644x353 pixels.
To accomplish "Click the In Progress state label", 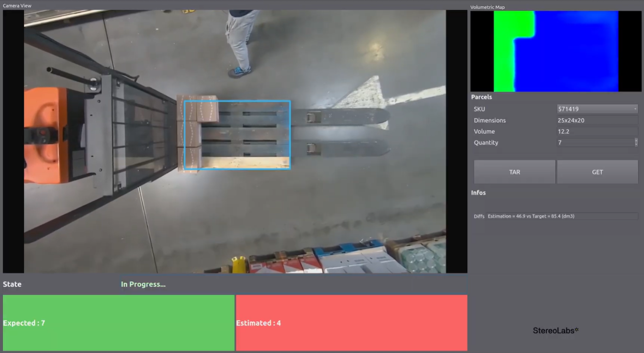I will [x=143, y=284].
